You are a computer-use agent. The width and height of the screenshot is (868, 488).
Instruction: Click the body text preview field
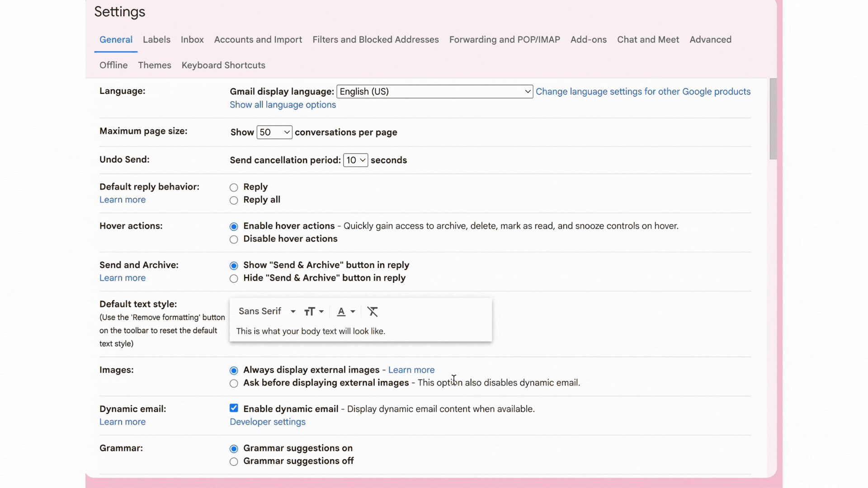click(x=311, y=331)
